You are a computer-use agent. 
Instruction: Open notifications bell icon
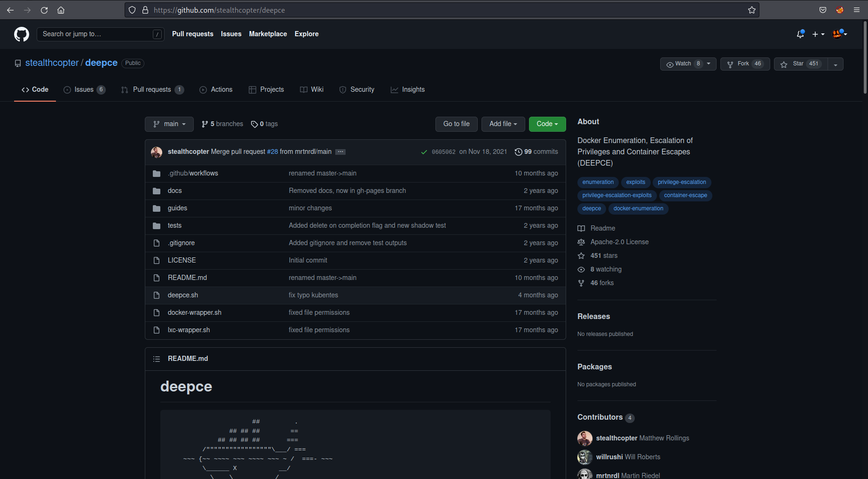(x=800, y=34)
